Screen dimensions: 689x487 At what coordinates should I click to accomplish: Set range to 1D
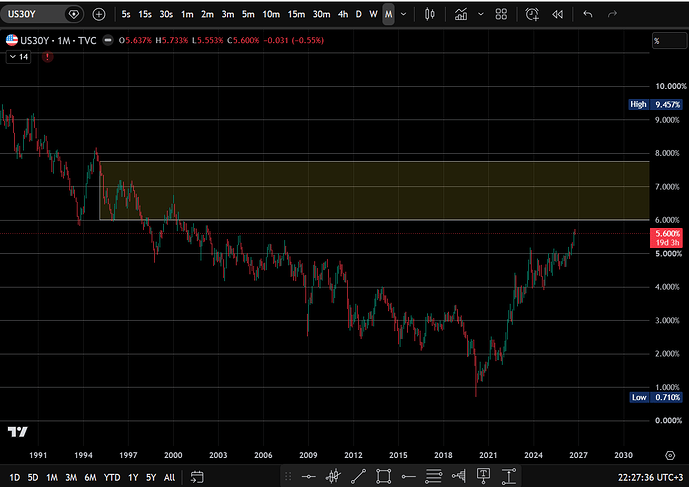coord(15,477)
